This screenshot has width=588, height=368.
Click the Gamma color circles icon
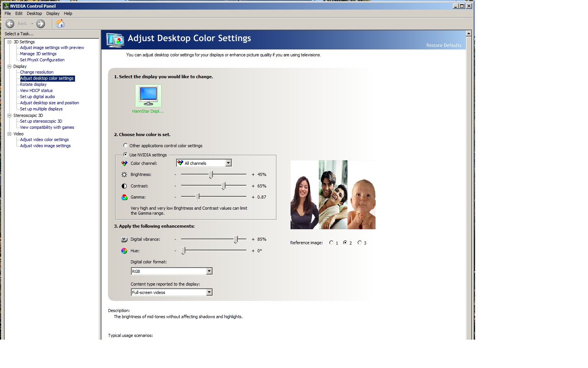tap(124, 197)
